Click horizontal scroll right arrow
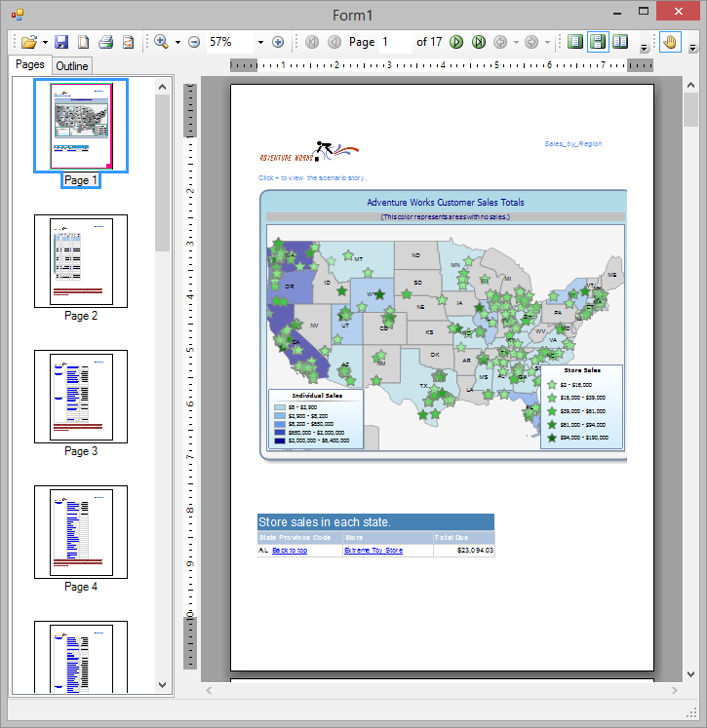This screenshot has height=728, width=707. tap(674, 690)
